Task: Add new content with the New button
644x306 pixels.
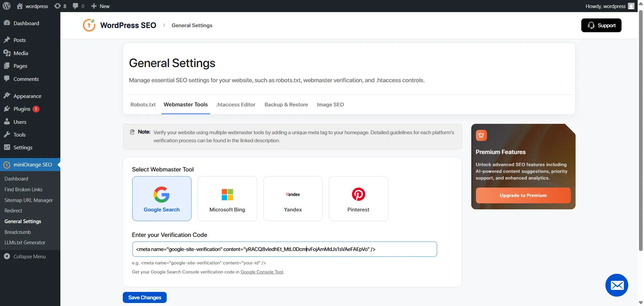Action: click(101, 6)
